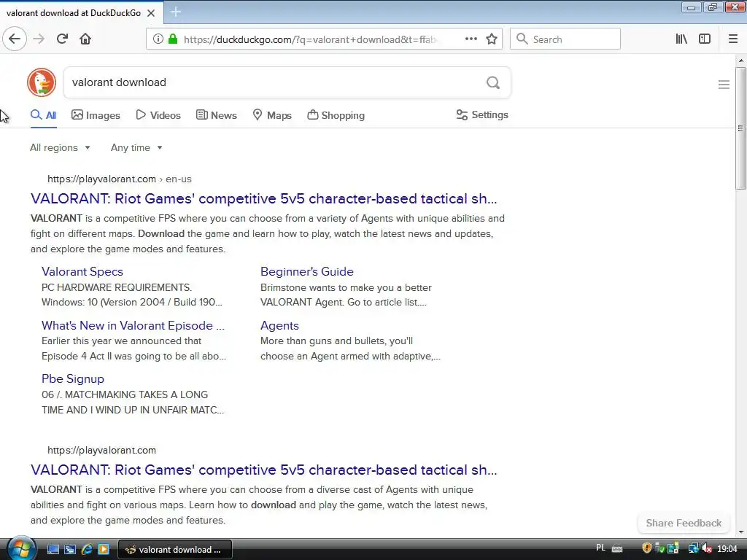Submit search with magnifier icon
Image resolution: width=747 pixels, height=560 pixels.
pos(493,83)
